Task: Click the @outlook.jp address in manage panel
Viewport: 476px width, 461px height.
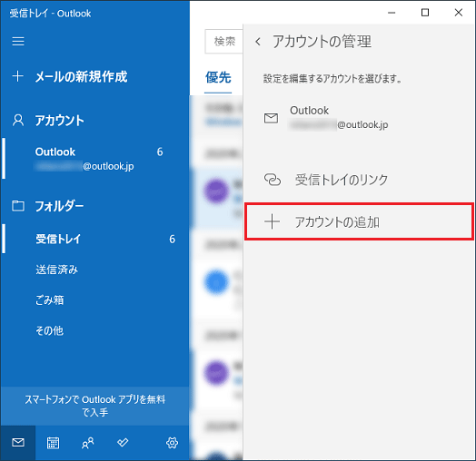Action: pos(362,124)
